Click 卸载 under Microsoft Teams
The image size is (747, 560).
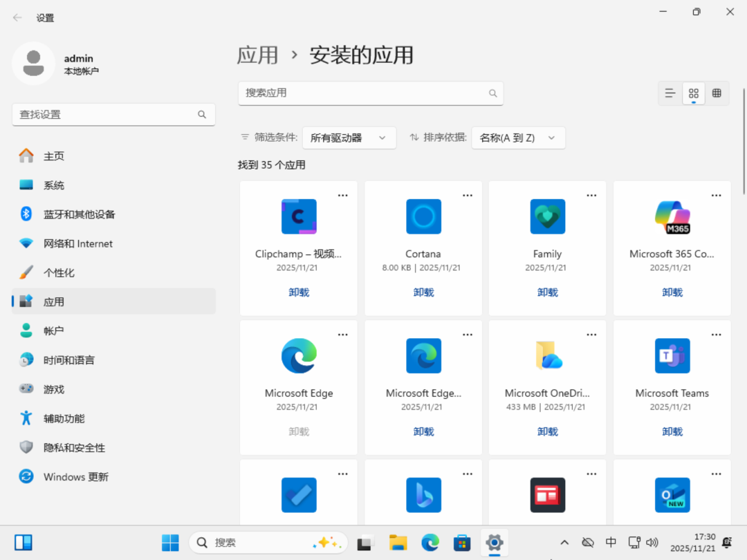[x=672, y=431]
